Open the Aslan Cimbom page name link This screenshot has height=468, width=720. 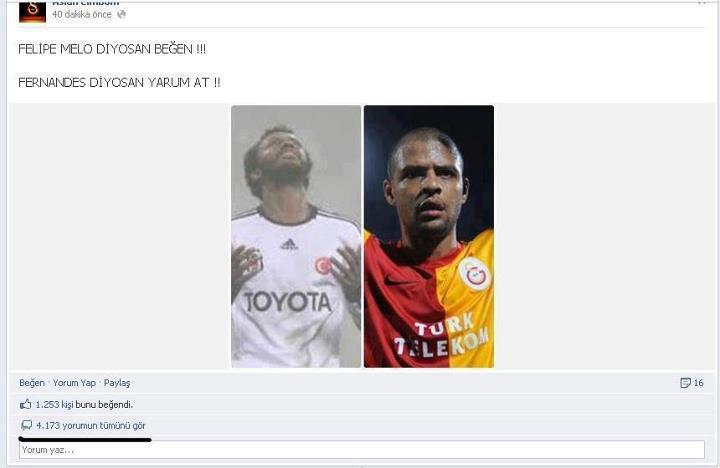pyautogui.click(x=85, y=2)
